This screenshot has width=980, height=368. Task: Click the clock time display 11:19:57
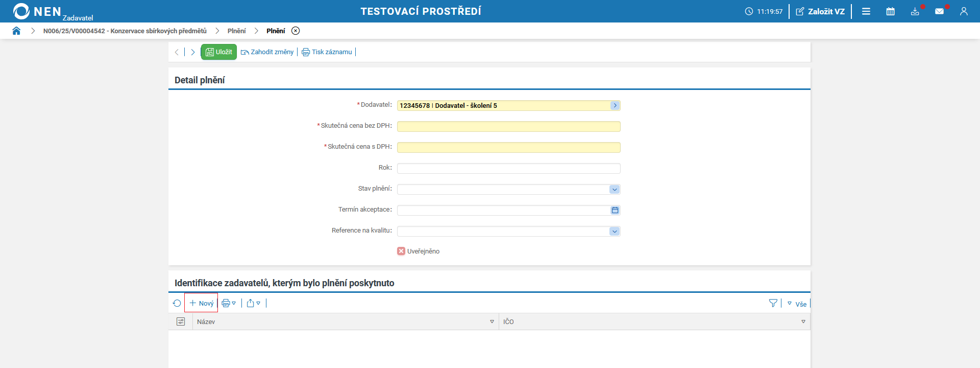[764, 11]
